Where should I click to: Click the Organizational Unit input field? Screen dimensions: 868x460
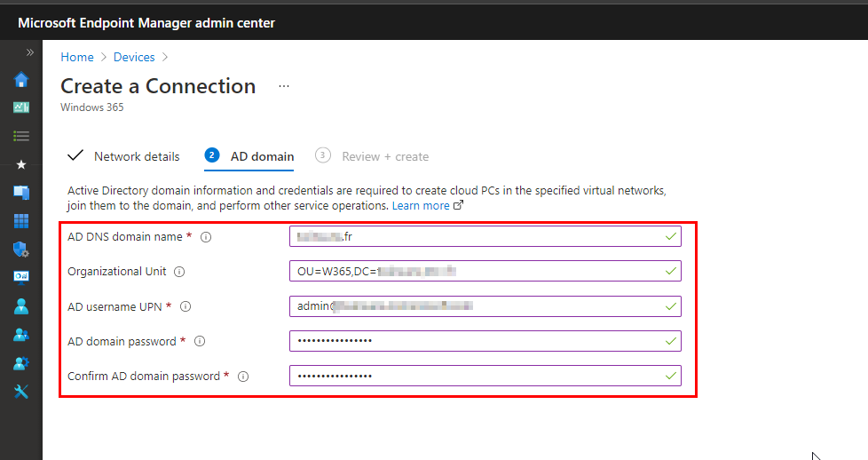485,271
